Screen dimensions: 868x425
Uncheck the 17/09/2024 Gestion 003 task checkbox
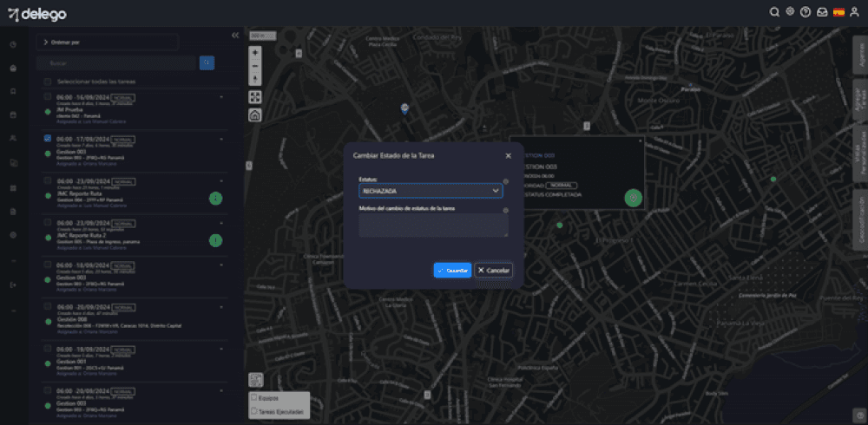tap(47, 139)
